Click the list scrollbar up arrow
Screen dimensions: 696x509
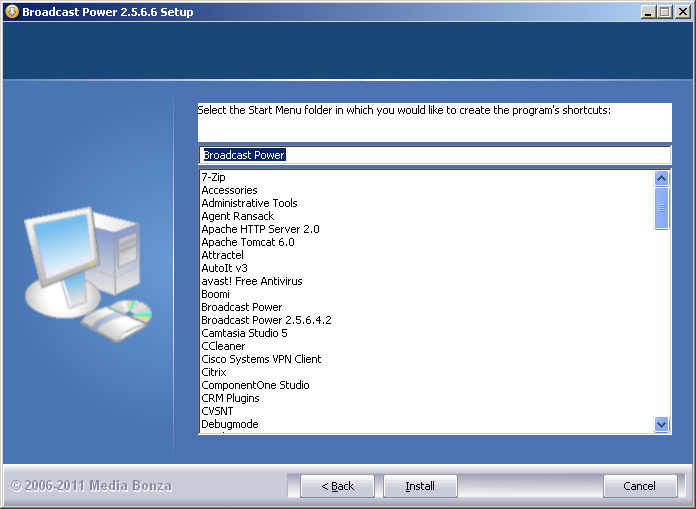click(x=661, y=178)
